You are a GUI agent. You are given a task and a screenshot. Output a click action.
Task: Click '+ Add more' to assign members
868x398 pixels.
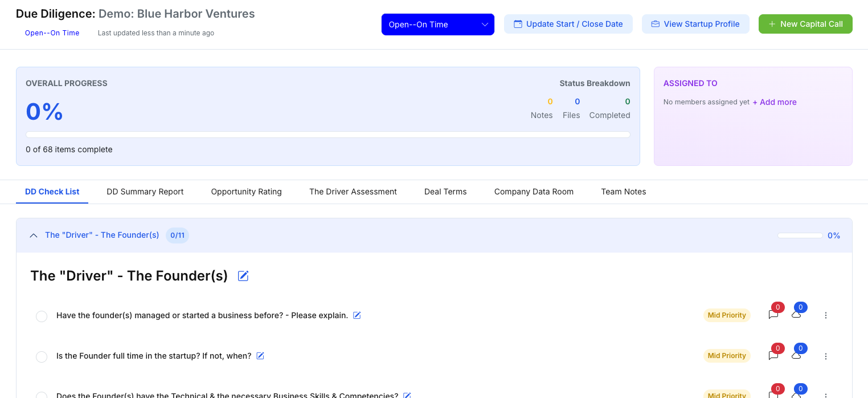pyautogui.click(x=774, y=102)
